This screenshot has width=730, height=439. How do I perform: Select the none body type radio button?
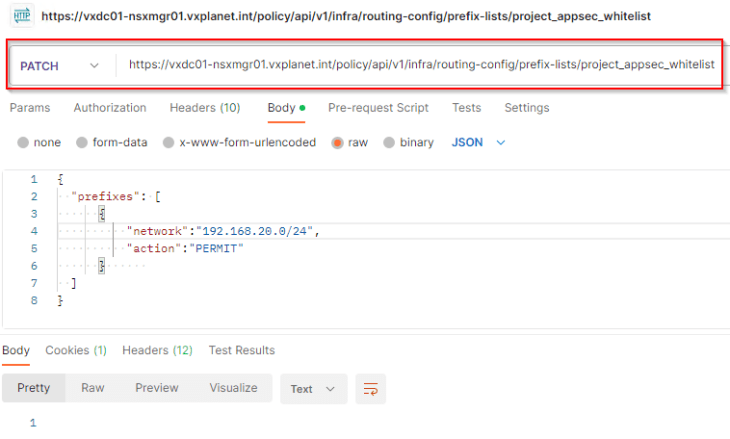point(23,142)
